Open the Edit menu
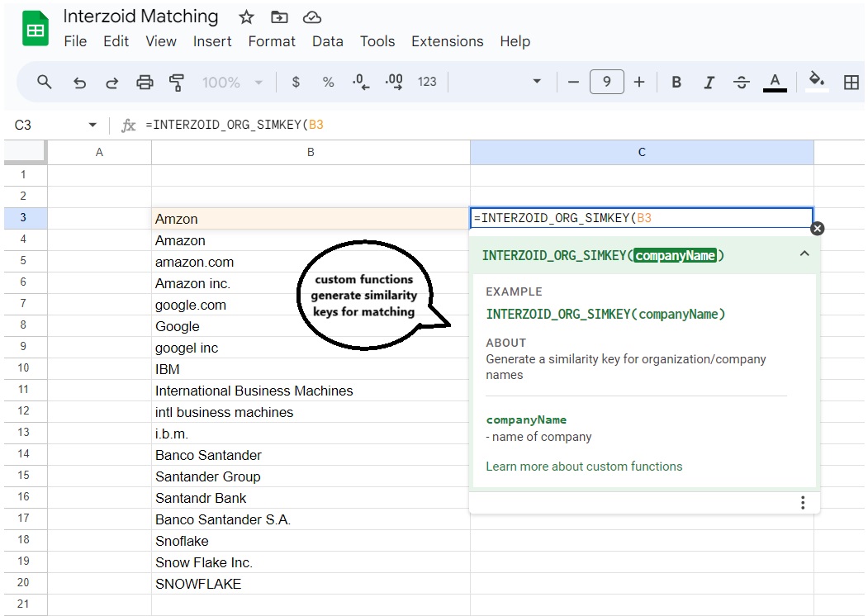 point(116,41)
